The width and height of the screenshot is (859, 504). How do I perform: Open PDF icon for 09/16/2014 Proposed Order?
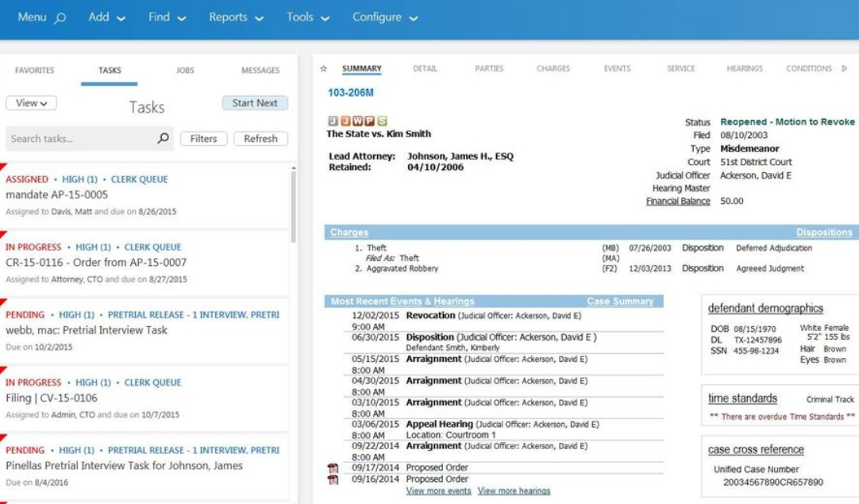pyautogui.click(x=333, y=479)
